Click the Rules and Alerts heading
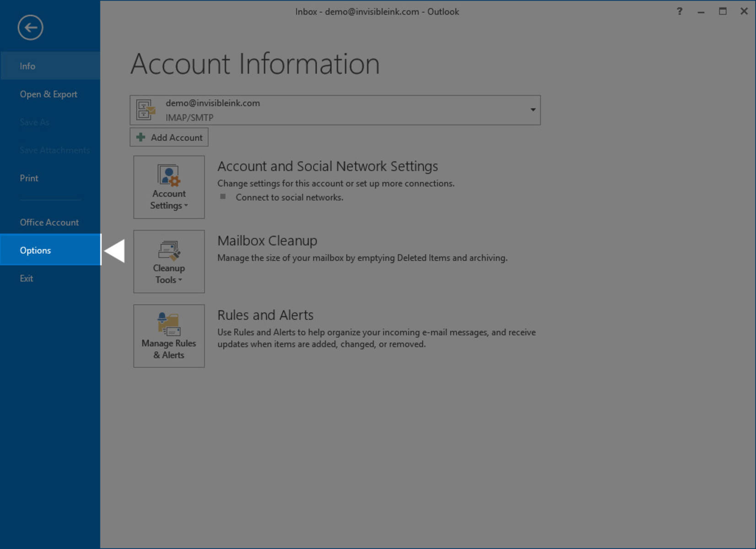This screenshot has height=549, width=756. click(265, 315)
